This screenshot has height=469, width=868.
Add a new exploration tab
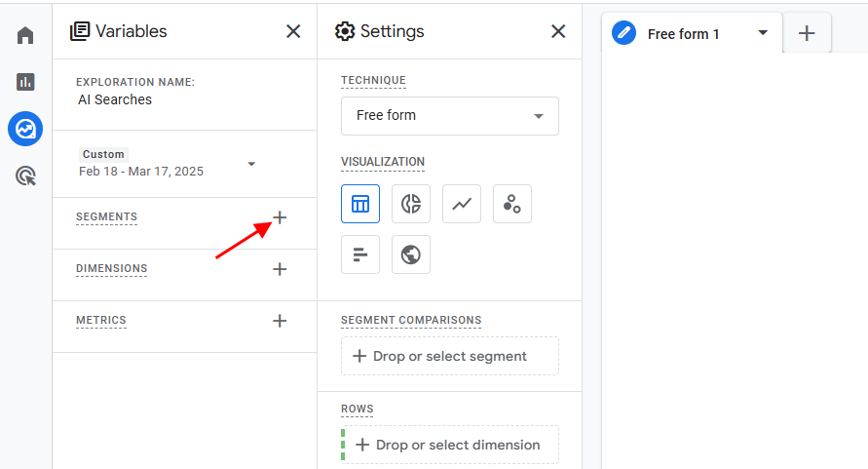[807, 33]
